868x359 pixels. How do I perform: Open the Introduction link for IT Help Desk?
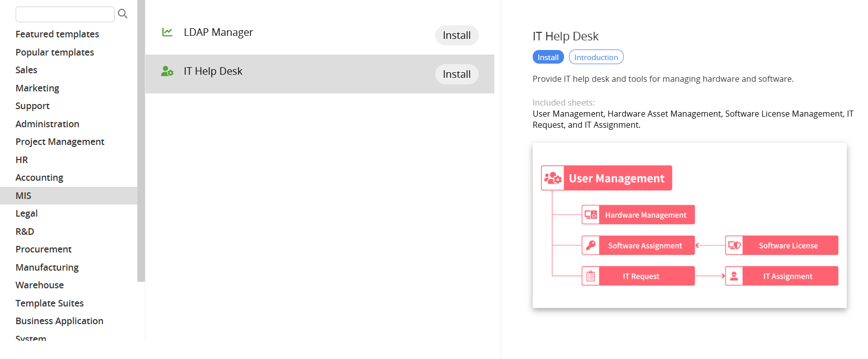[x=596, y=58]
